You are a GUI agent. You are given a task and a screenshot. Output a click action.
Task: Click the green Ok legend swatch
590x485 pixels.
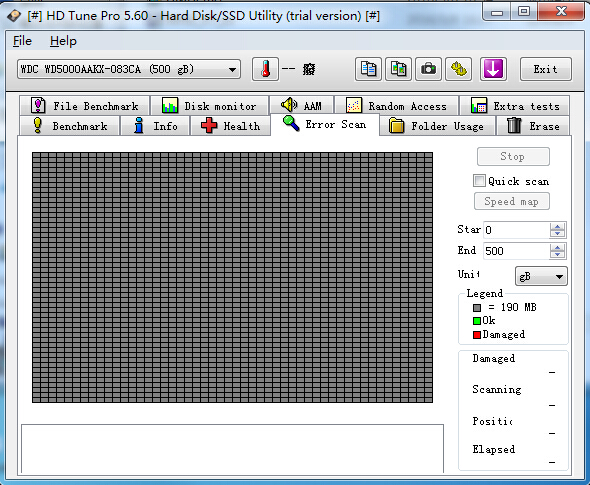(x=477, y=321)
